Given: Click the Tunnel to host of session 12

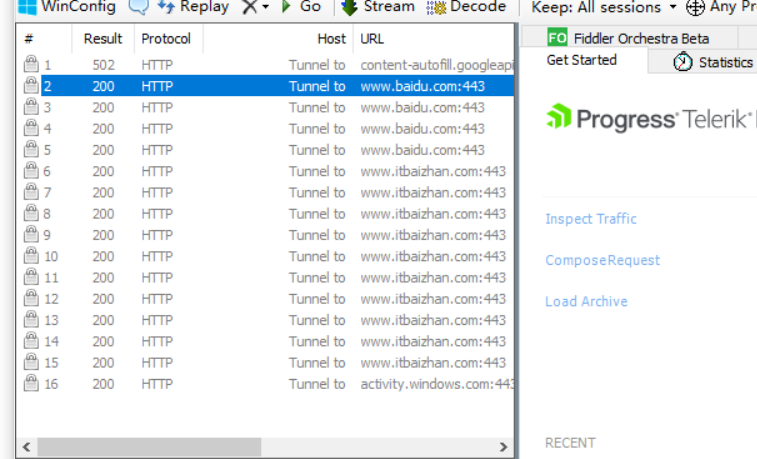Looking at the screenshot, I should (x=317, y=298).
